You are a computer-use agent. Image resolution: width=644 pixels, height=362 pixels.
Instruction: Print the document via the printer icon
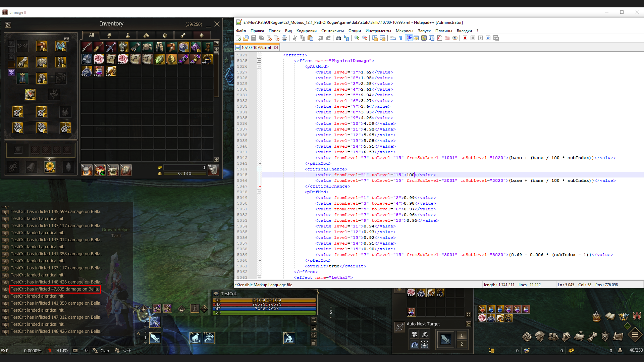(284, 38)
